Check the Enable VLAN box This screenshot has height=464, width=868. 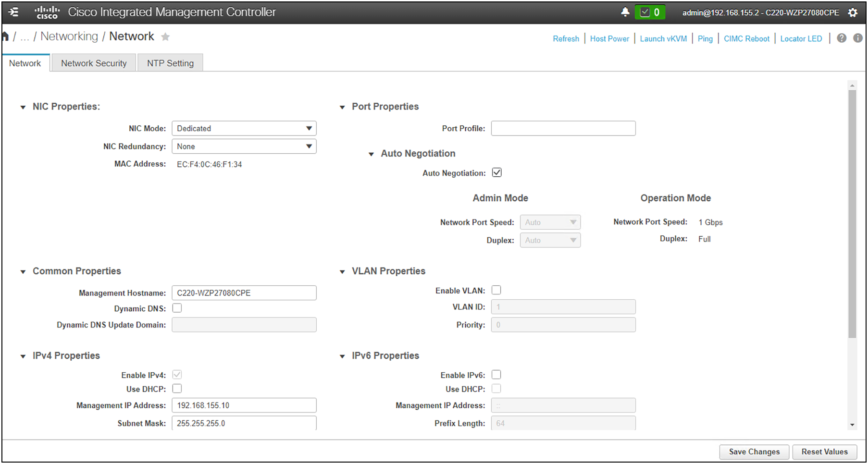click(496, 290)
